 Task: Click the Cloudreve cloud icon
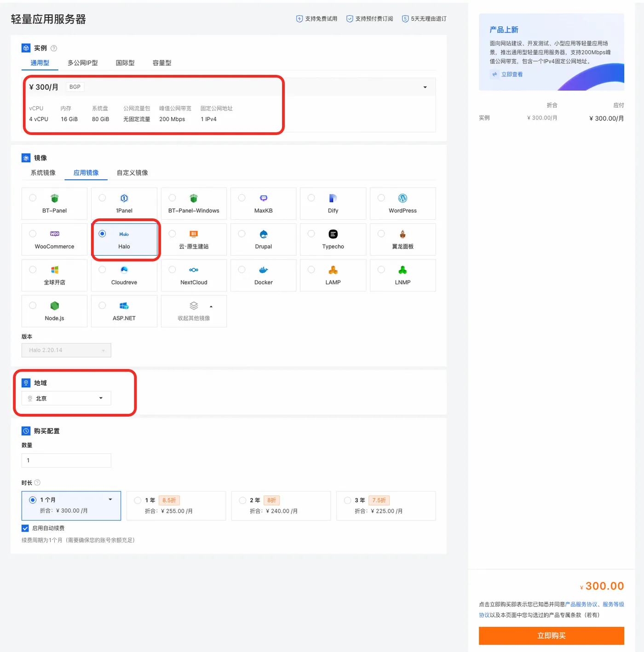124,270
